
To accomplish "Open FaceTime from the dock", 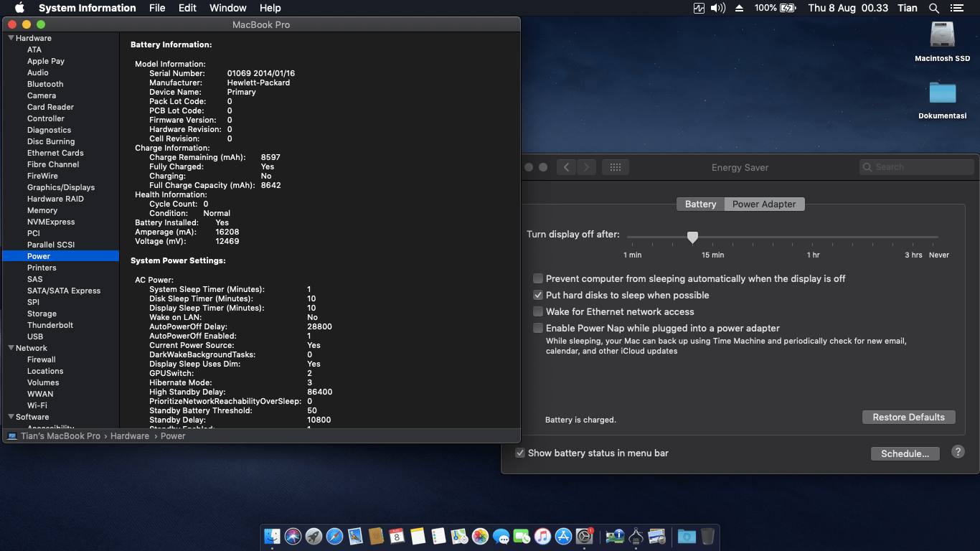I will coord(522,536).
